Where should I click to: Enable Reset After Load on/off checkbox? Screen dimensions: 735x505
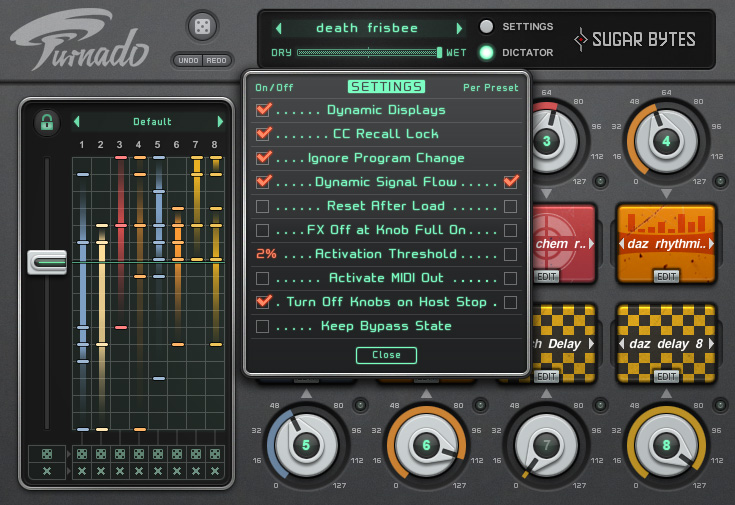[263, 206]
